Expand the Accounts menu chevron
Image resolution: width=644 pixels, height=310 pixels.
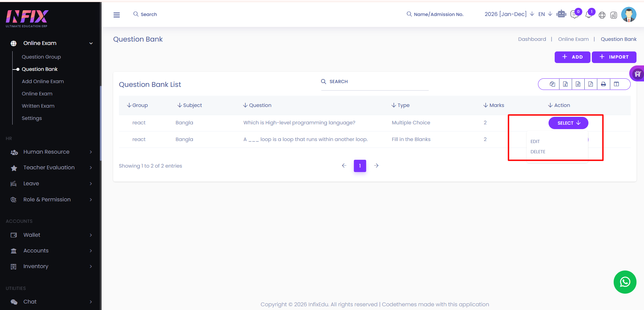click(x=91, y=251)
